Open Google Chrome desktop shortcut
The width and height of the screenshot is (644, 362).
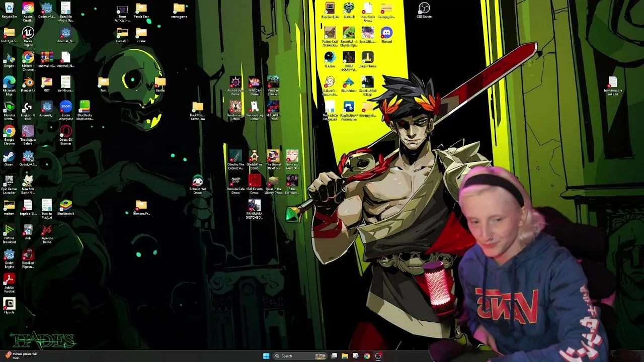click(9, 135)
